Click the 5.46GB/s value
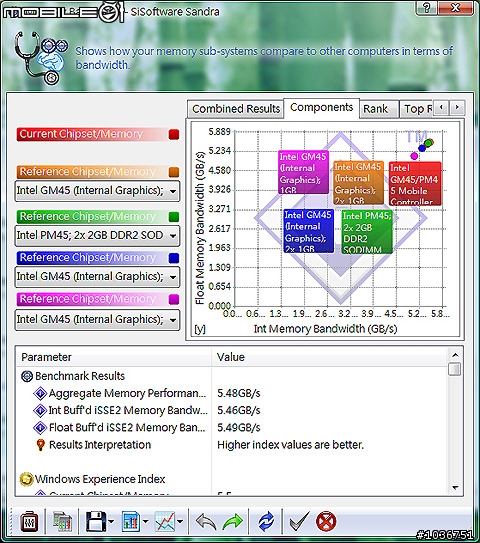 (239, 410)
